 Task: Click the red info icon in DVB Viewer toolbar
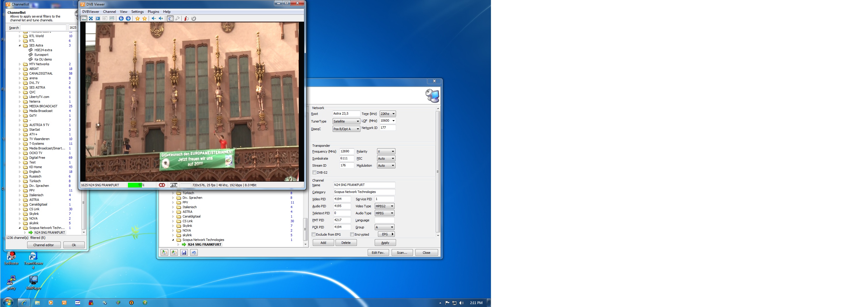(186, 18)
